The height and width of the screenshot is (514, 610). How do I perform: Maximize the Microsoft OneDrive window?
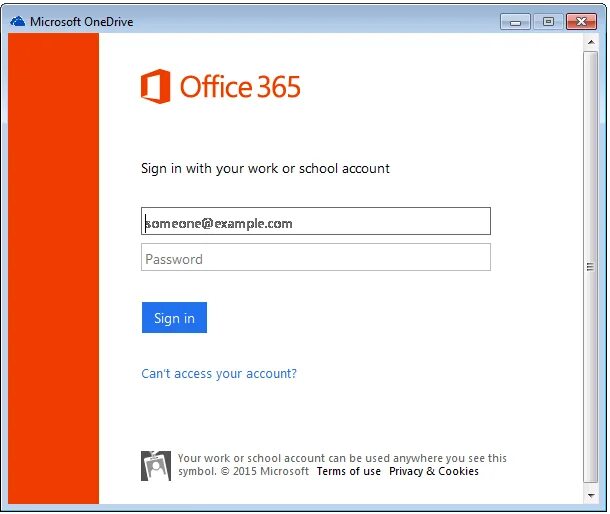pos(548,22)
